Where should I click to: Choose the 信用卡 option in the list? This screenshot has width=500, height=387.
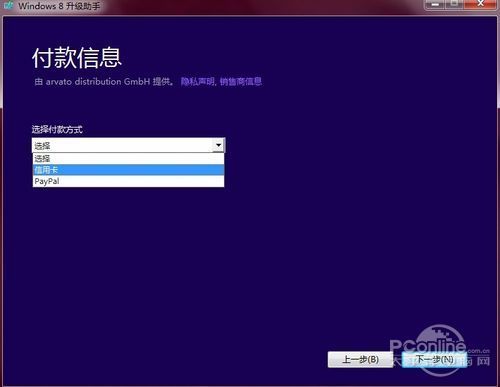coord(128,170)
